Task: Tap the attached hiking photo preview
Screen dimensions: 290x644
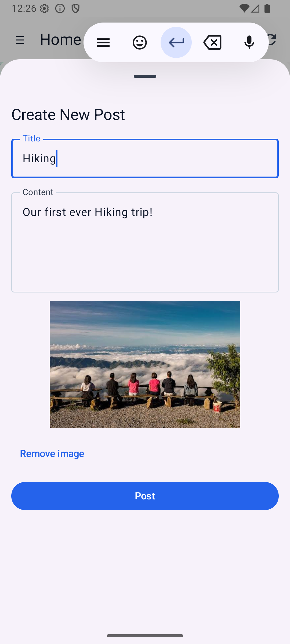Action: coord(145,364)
